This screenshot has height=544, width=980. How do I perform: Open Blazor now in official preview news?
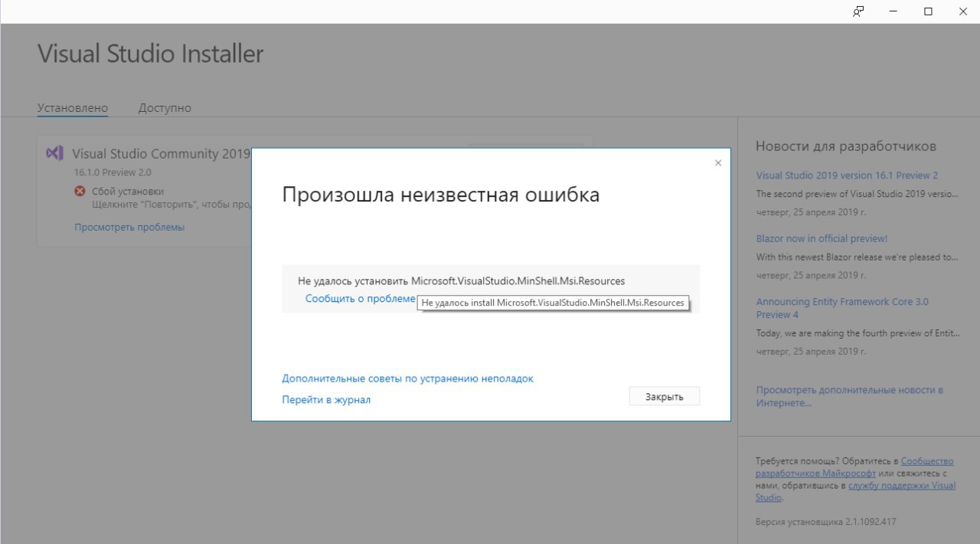(822, 239)
